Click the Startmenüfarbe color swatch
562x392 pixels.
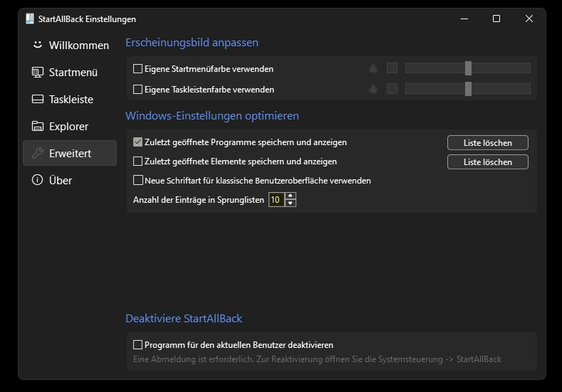click(392, 68)
